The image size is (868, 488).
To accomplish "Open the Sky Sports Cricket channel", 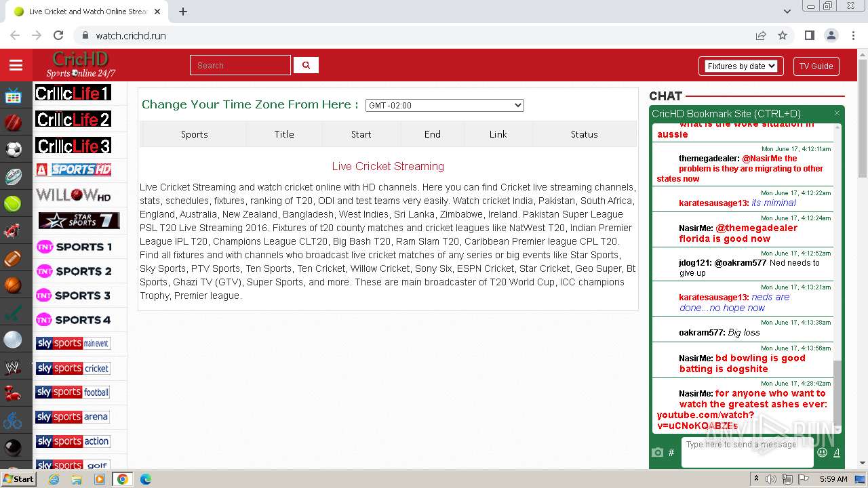I will click(73, 368).
